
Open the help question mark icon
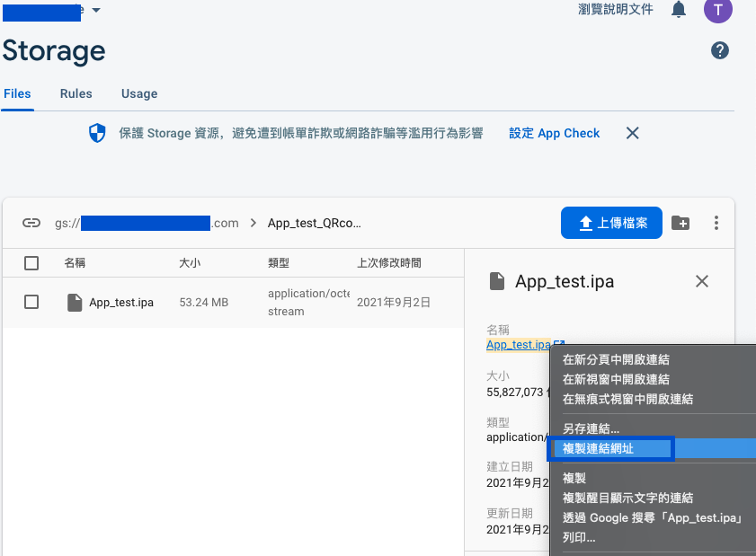tap(720, 50)
